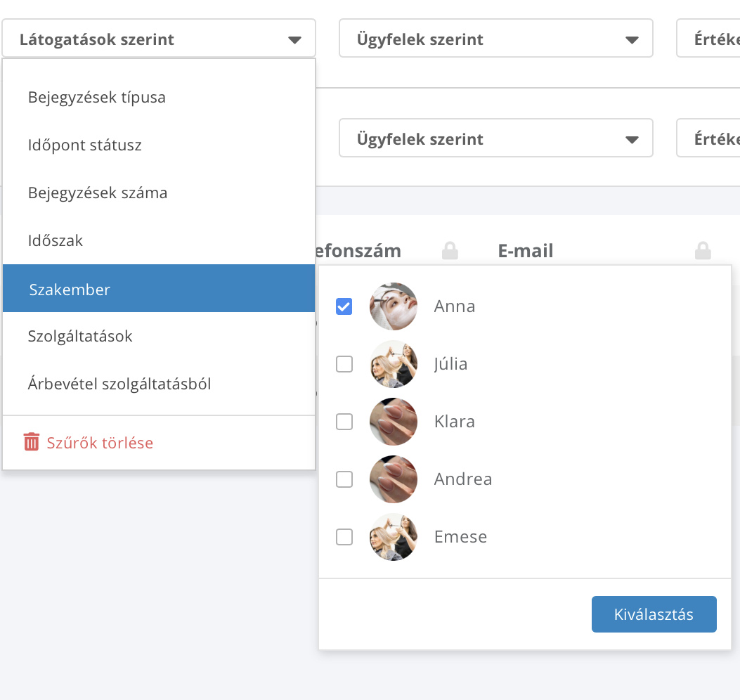The image size is (740, 700).
Task: Open the top Ügyfelek szerint dropdown
Action: click(x=496, y=38)
